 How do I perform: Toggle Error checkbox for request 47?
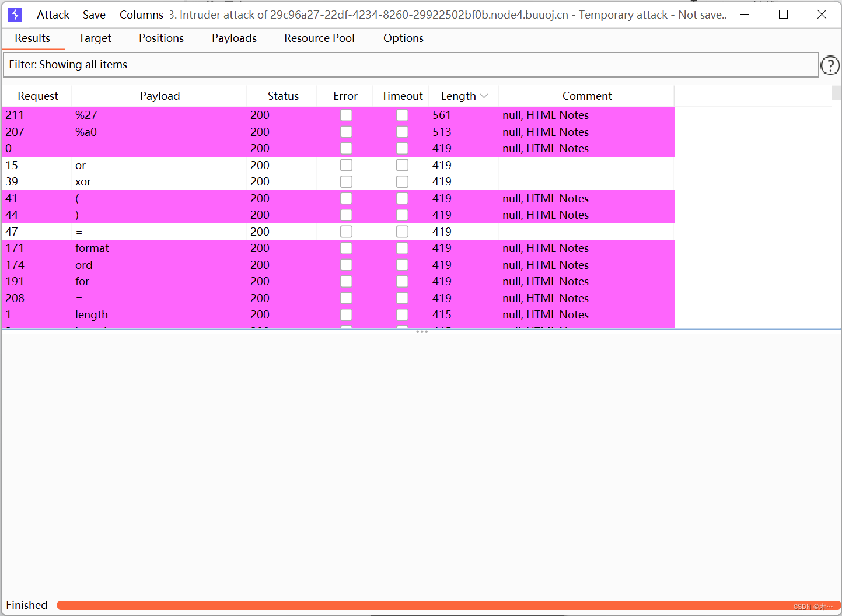pos(346,232)
